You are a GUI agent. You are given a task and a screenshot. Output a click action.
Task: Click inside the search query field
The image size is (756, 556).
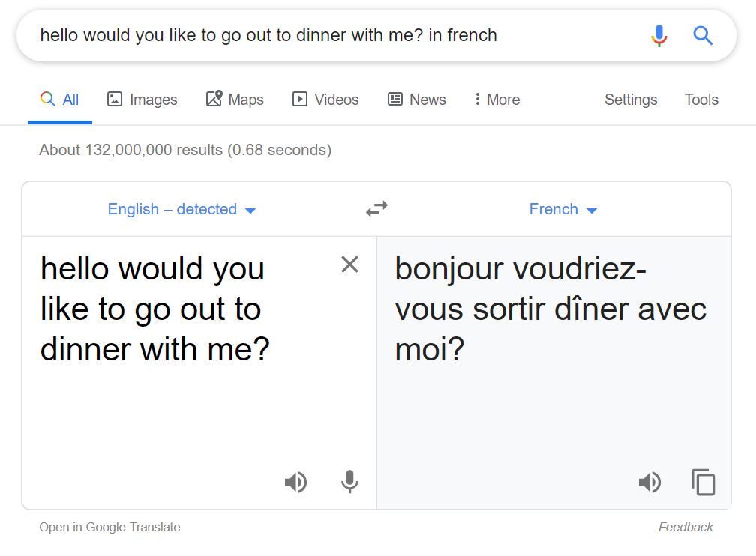(300, 34)
